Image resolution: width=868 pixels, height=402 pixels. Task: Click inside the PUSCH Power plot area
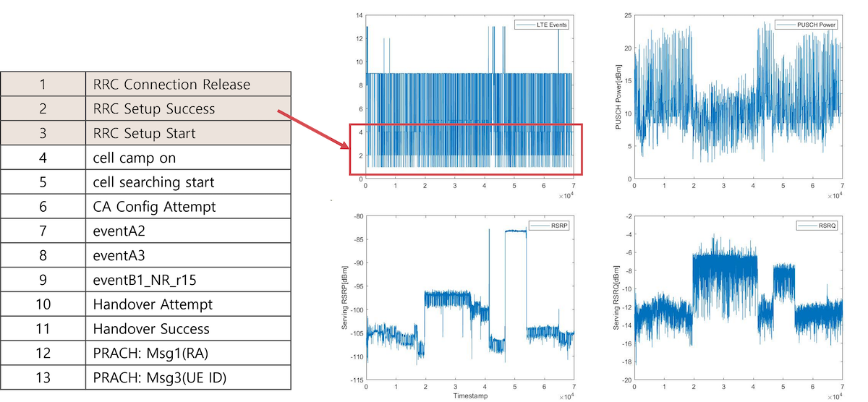click(739, 96)
